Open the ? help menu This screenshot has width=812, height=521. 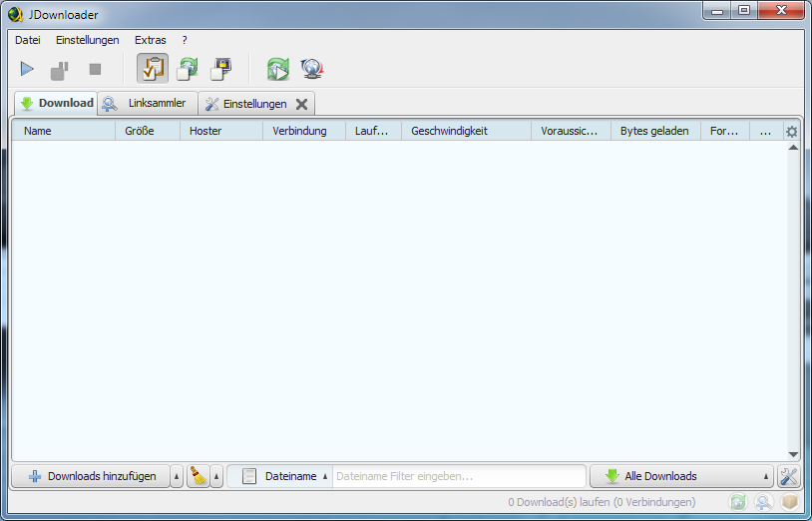click(x=185, y=40)
